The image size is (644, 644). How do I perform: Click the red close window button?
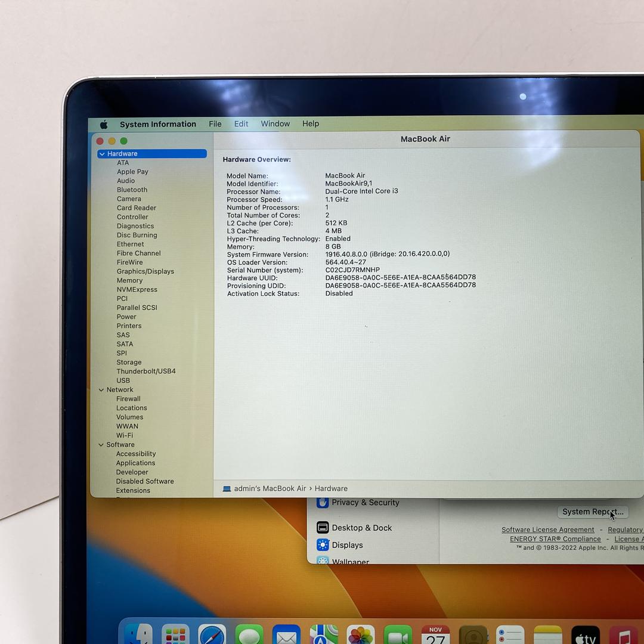[x=100, y=141]
